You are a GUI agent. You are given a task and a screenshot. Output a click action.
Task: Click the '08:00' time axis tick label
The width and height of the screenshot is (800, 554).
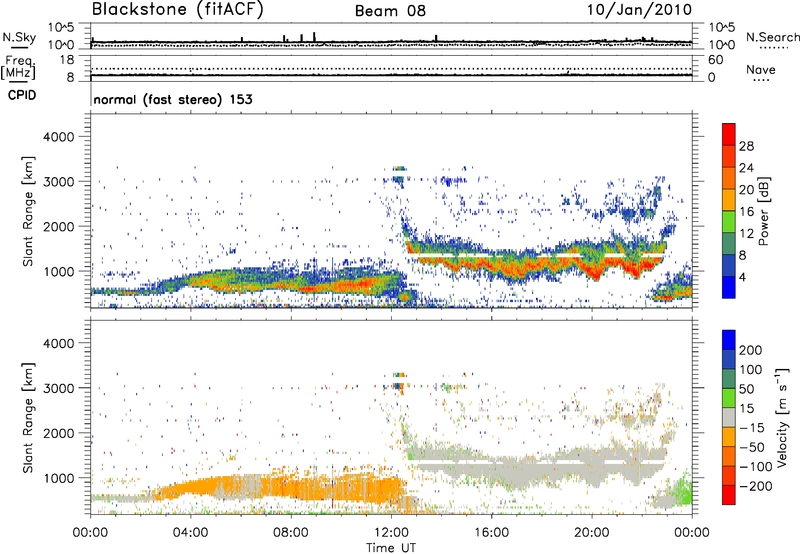[x=291, y=533]
